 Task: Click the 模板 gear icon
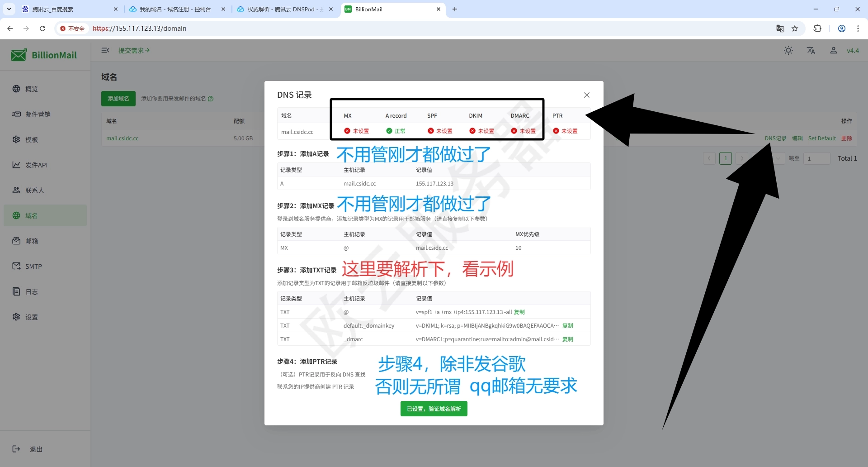16,139
